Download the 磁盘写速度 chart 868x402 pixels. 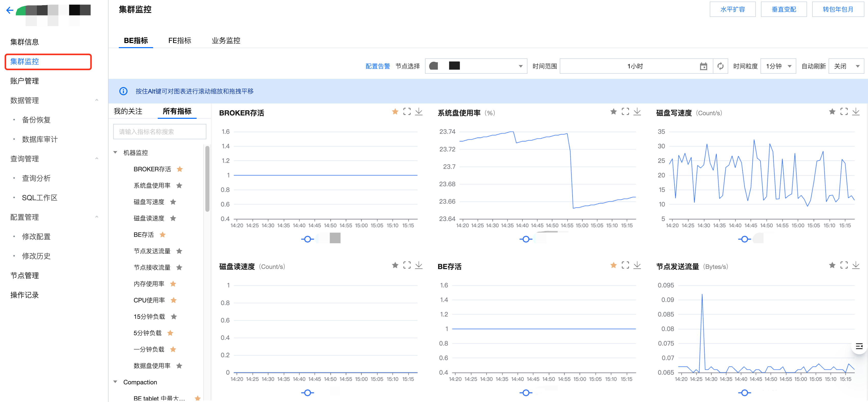click(x=855, y=112)
